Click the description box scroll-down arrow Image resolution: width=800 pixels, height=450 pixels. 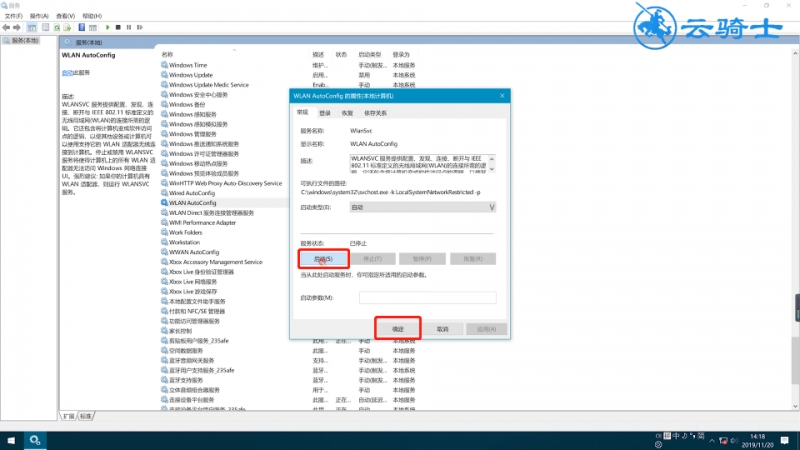point(492,169)
